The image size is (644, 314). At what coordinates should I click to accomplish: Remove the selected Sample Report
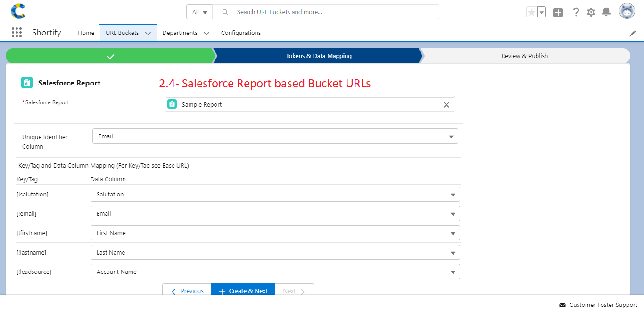click(446, 104)
